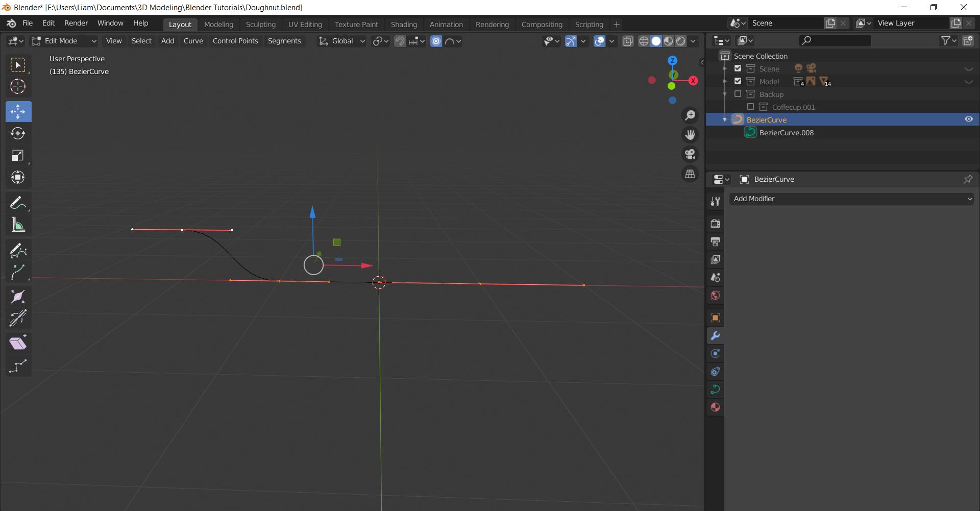Switch to material preview shading
This screenshot has height=511, width=980.
668,41
